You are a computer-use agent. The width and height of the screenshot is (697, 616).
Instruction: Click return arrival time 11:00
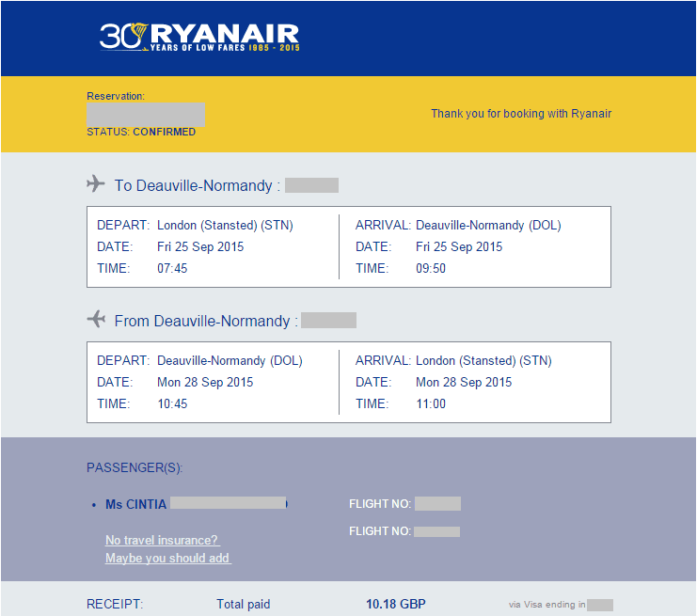coord(430,404)
